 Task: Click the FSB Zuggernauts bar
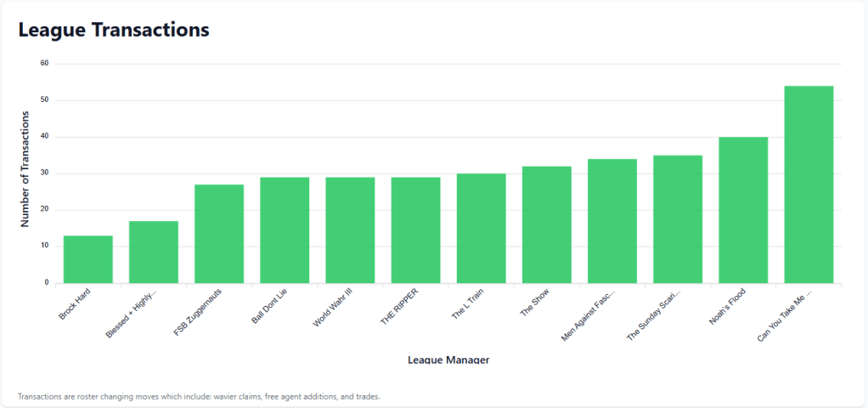(x=219, y=234)
